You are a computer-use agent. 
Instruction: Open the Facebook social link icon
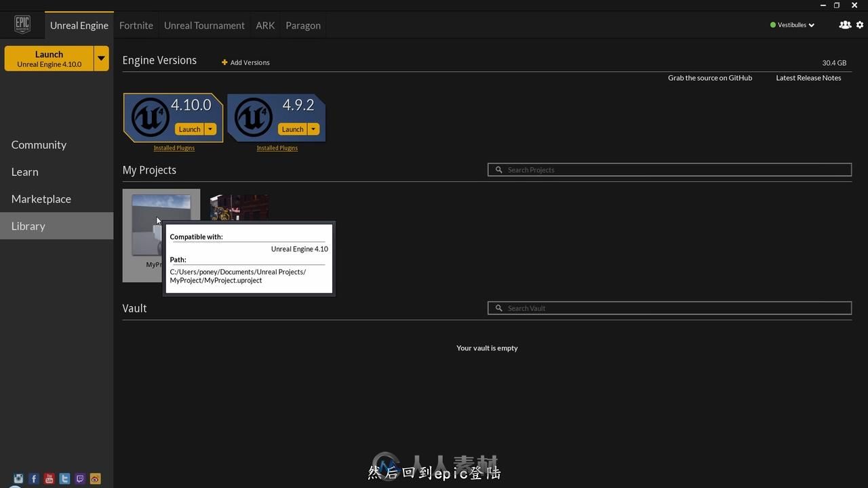coord(34,479)
